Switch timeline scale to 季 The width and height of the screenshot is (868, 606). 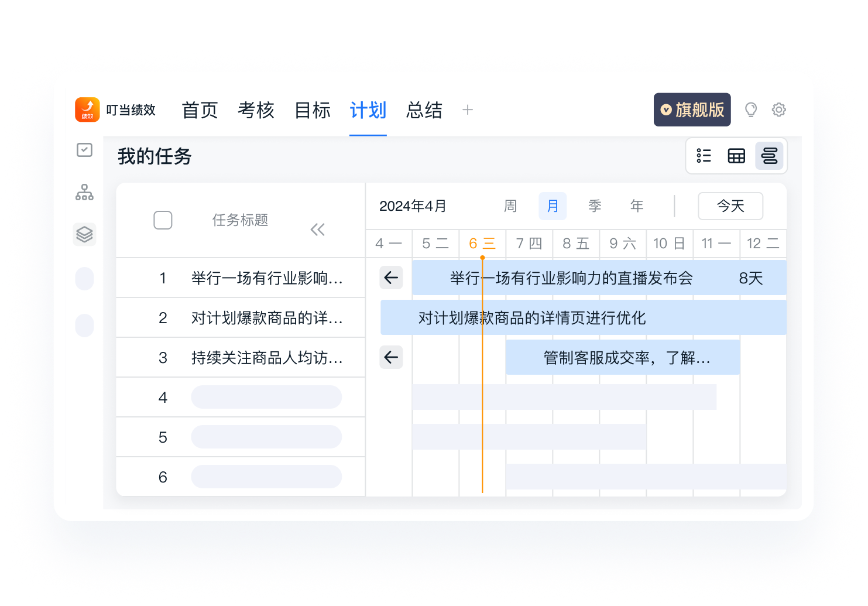coord(595,206)
